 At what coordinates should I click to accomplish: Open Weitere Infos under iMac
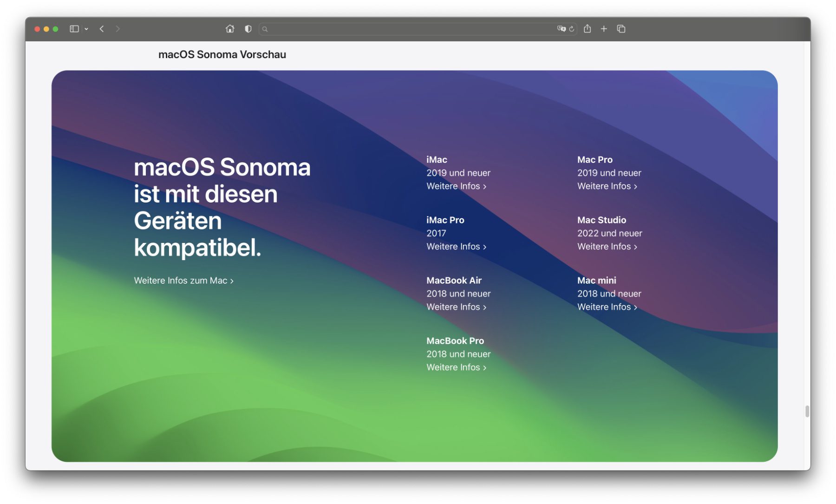click(456, 186)
